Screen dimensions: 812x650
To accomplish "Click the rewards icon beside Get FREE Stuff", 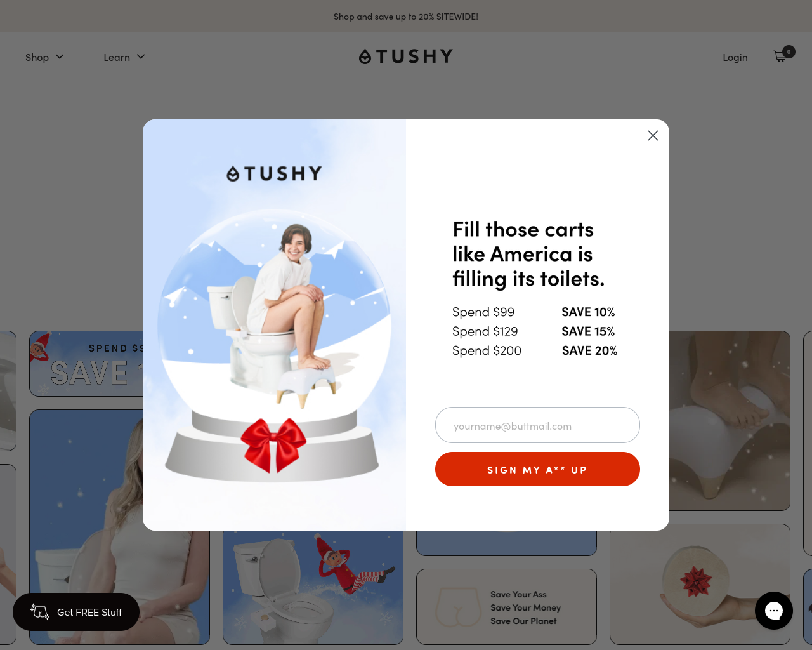I will [x=40, y=612].
